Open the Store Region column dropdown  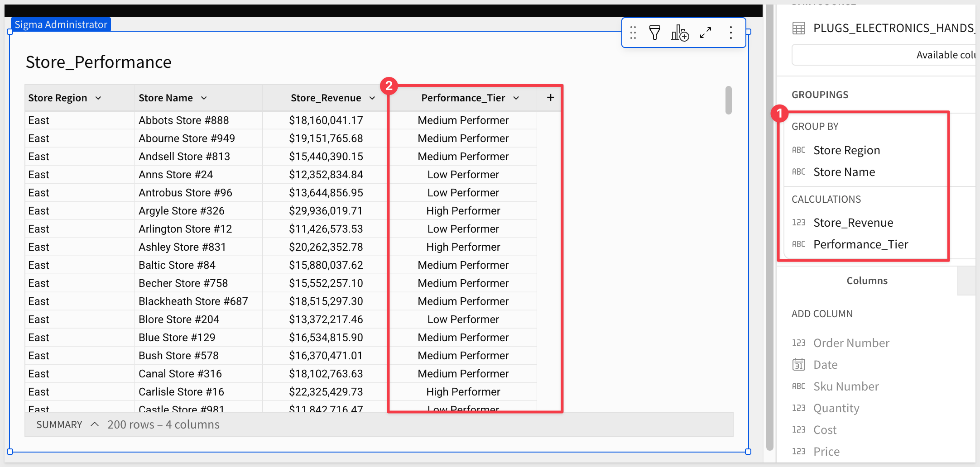pos(98,98)
